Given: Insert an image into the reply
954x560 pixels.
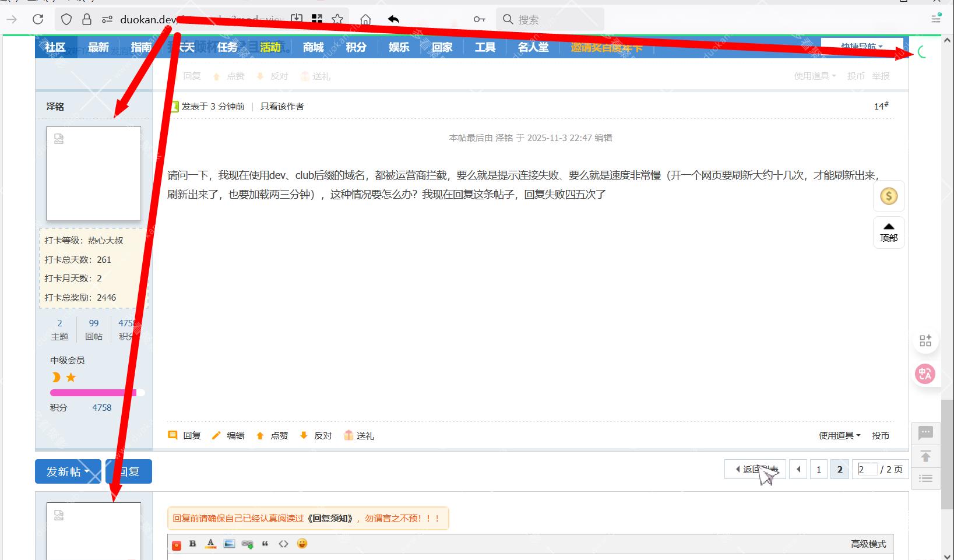Looking at the screenshot, I should tap(228, 544).
